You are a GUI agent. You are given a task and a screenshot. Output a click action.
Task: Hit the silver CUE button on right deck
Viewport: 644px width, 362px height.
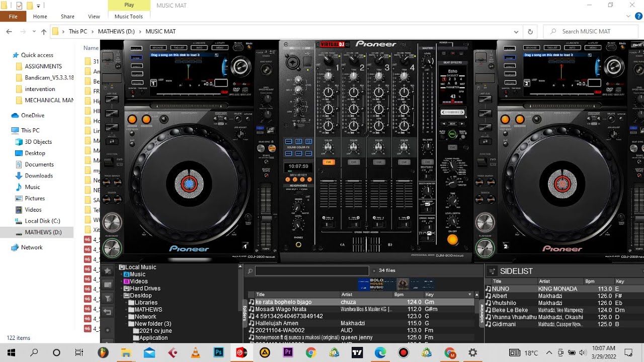pyautogui.click(x=485, y=222)
